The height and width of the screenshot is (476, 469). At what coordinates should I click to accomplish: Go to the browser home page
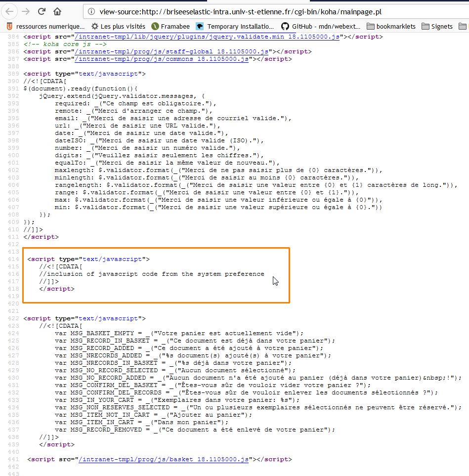58,11
